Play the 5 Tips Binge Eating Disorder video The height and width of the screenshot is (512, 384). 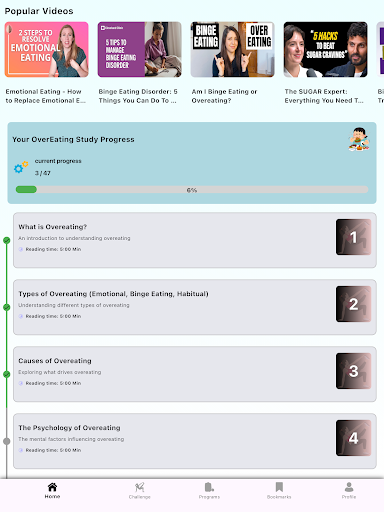pos(140,49)
